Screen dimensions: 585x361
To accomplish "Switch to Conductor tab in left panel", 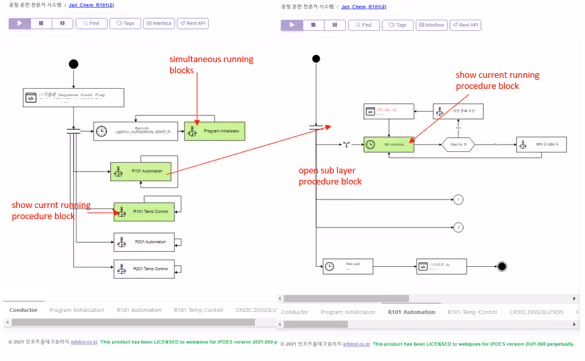I will [x=23, y=310].
